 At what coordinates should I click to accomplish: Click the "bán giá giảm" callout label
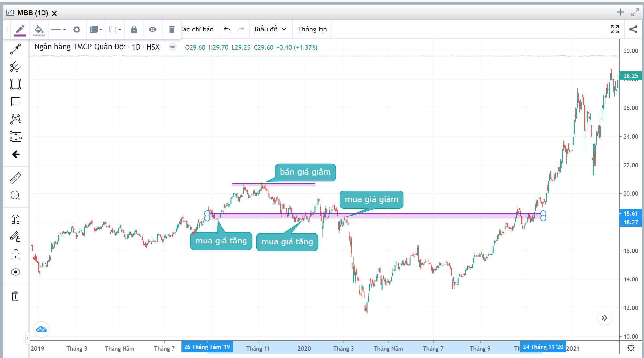point(305,172)
